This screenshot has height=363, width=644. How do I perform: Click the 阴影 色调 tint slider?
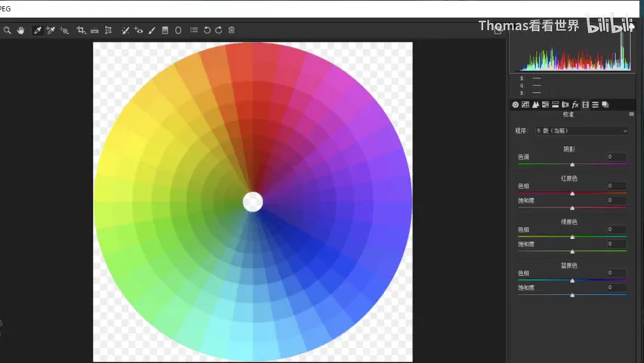pyautogui.click(x=572, y=164)
